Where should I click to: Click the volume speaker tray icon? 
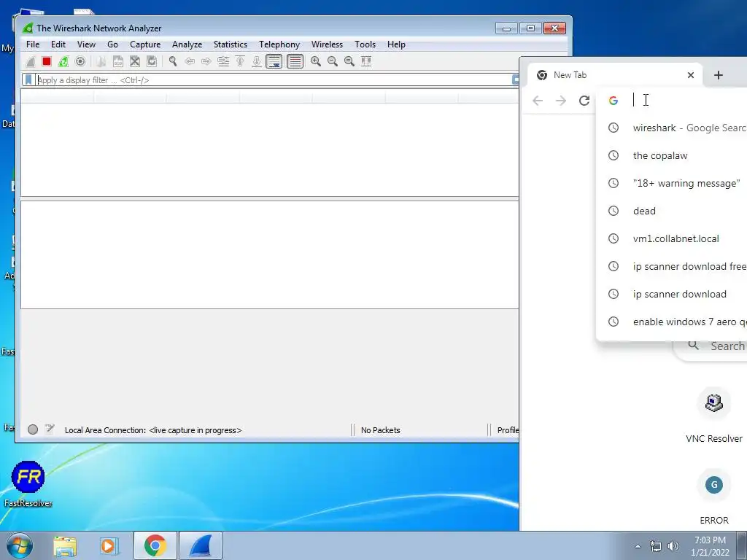tap(673, 546)
